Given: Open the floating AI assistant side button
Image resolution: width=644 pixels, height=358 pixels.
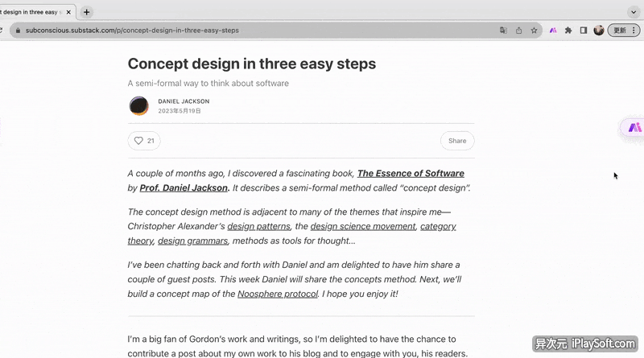Looking at the screenshot, I should click(634, 128).
